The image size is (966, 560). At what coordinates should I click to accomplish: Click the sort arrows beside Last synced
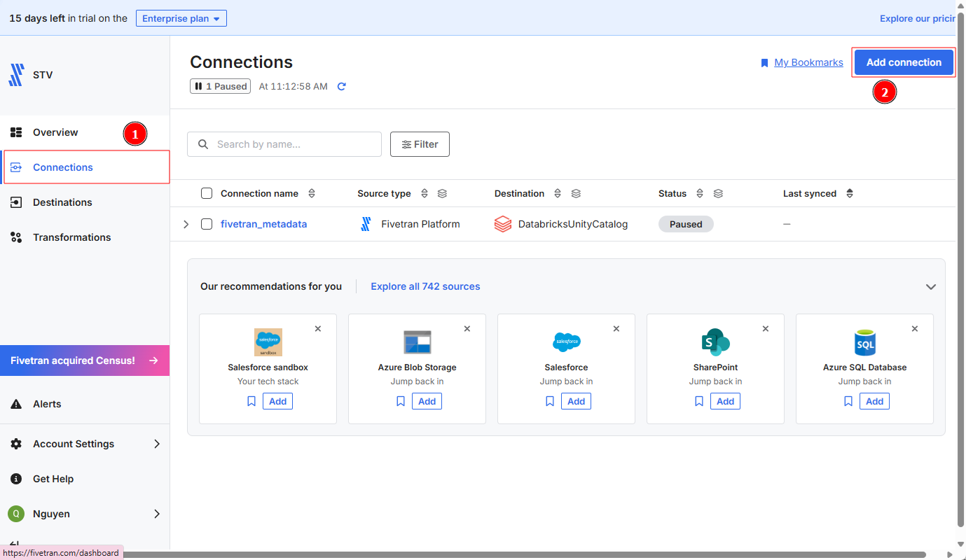[850, 194]
